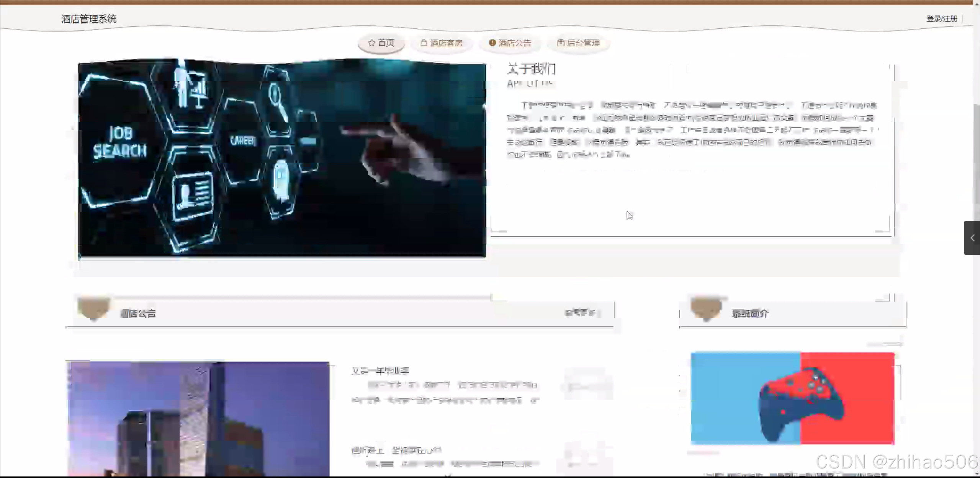Click the 登录/注册 link

[x=941, y=19]
